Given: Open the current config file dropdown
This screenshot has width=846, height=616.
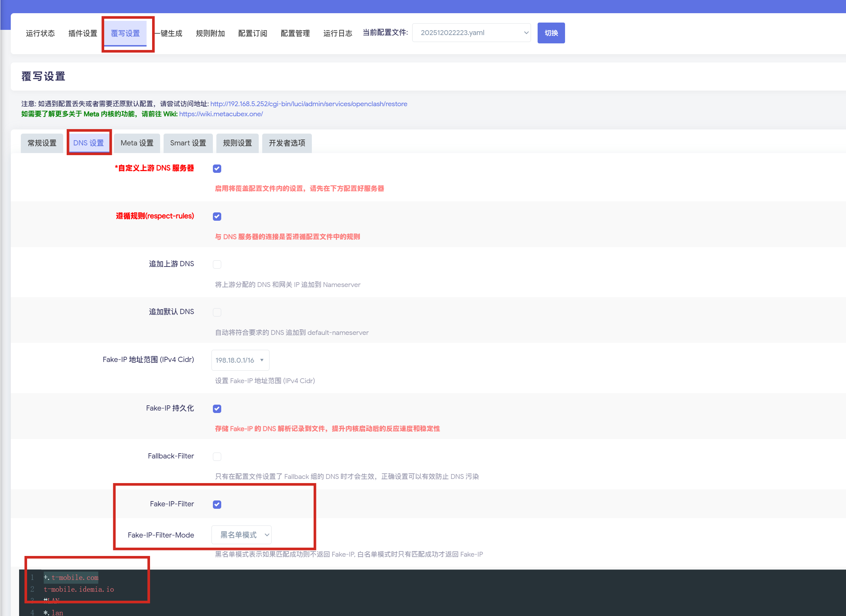Looking at the screenshot, I should [x=471, y=33].
